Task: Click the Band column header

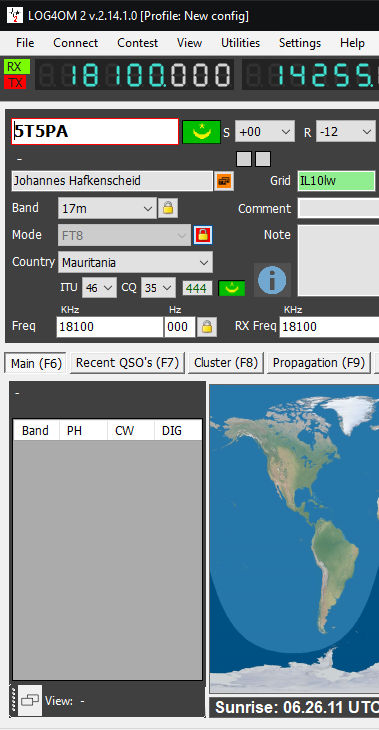Action: 35,431
